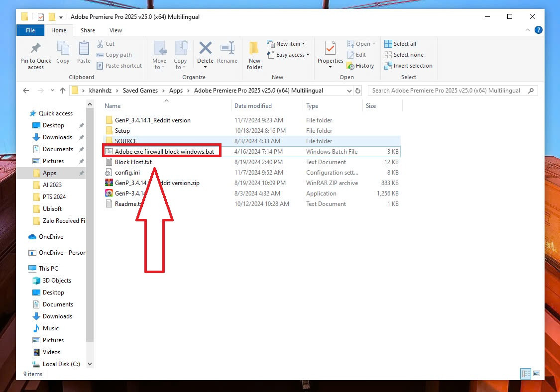Click the Pin to Quick access icon
This screenshot has height=392, width=560.
(35, 49)
